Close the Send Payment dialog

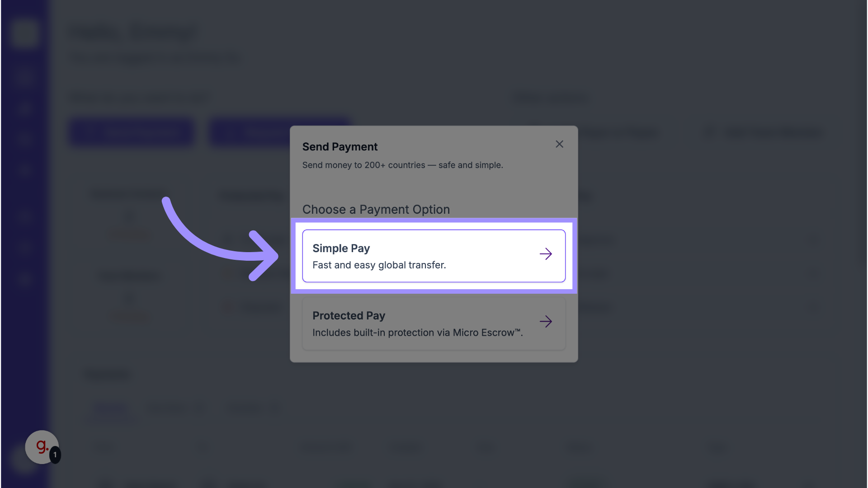(x=559, y=144)
